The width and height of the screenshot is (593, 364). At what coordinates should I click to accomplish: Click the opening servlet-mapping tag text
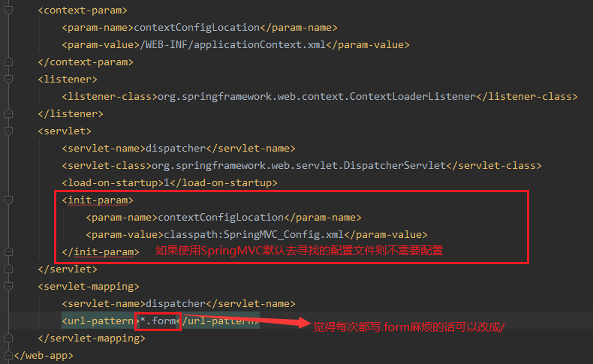(89, 286)
